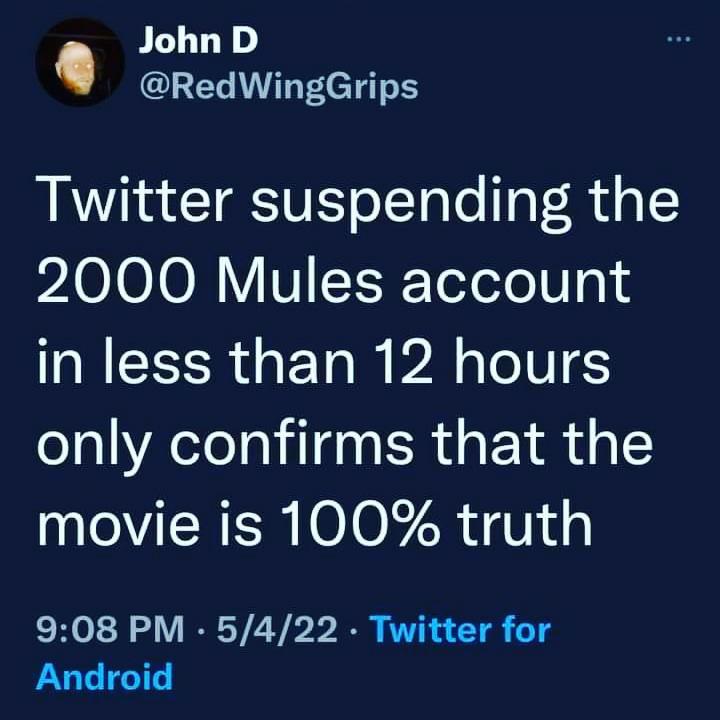720x720 pixels.
Task: Click the 5/4/22 date
Action: click(277, 630)
